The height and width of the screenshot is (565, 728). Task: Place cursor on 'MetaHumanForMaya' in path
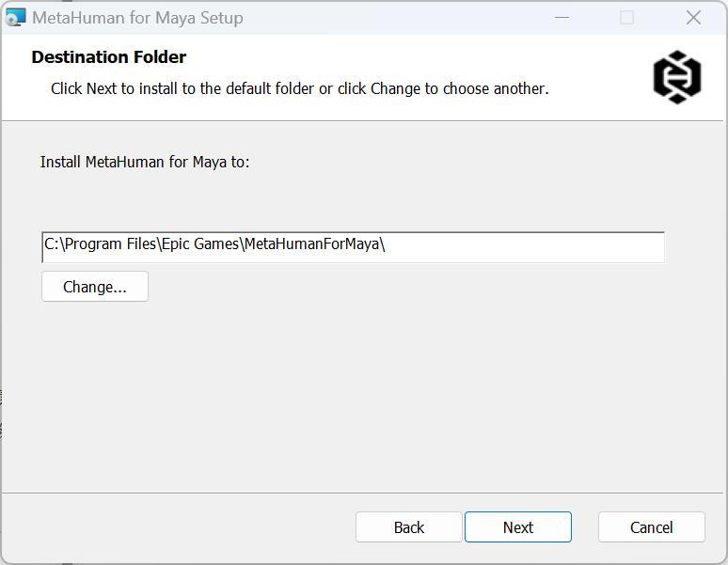click(311, 244)
